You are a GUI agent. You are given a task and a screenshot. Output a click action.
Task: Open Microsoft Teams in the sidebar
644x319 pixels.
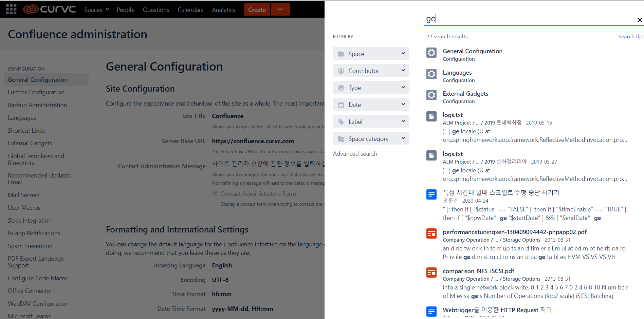pyautogui.click(x=29, y=316)
